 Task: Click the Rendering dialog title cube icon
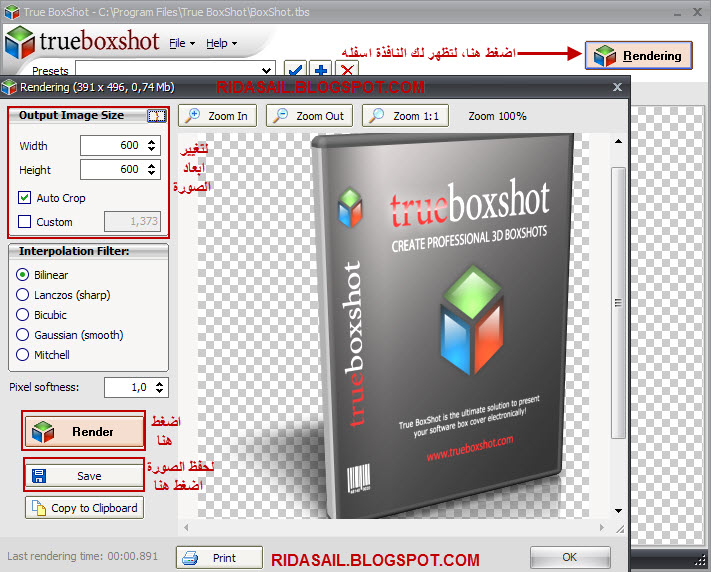(9, 87)
